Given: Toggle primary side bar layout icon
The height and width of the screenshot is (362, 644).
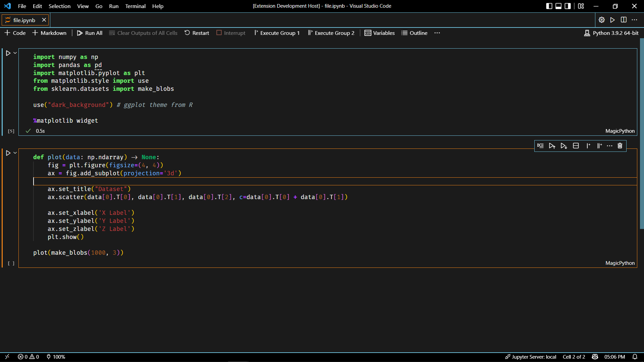Looking at the screenshot, I should click(x=549, y=6).
